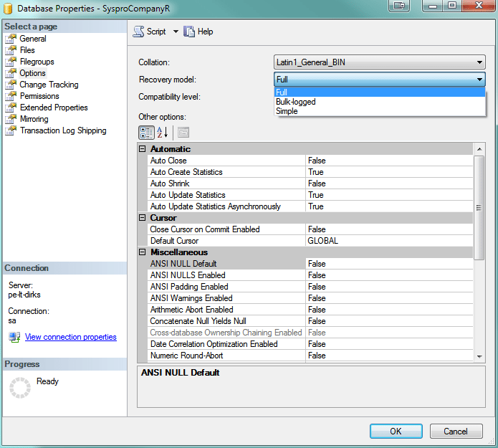The image size is (498, 448).
Task: Select the Filegroups page icon
Action: point(11,62)
